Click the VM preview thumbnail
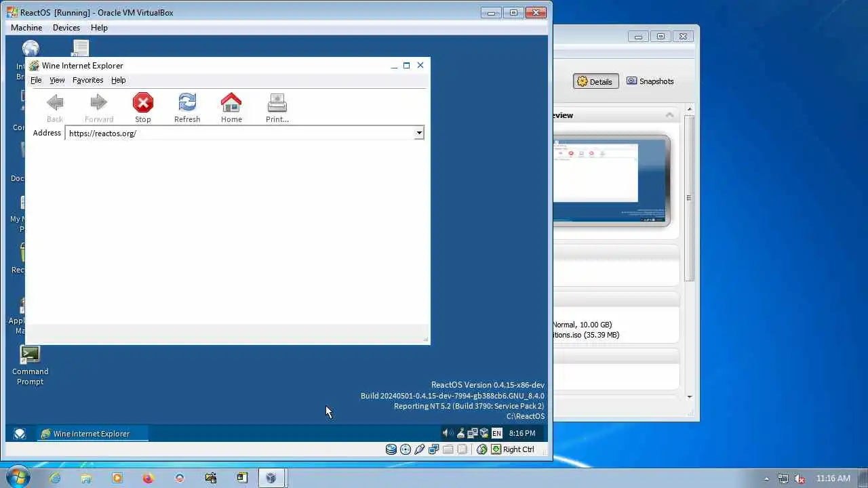This screenshot has width=868, height=488. pos(611,180)
